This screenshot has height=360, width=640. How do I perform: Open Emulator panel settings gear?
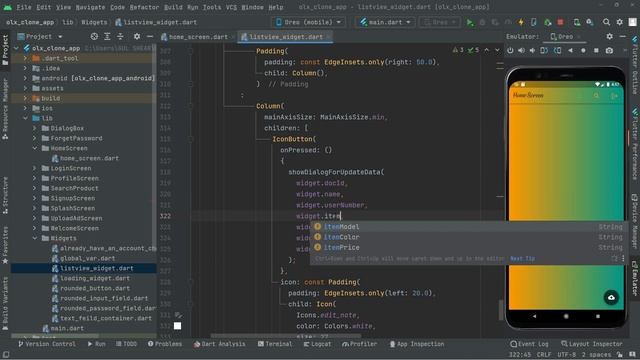(609, 36)
